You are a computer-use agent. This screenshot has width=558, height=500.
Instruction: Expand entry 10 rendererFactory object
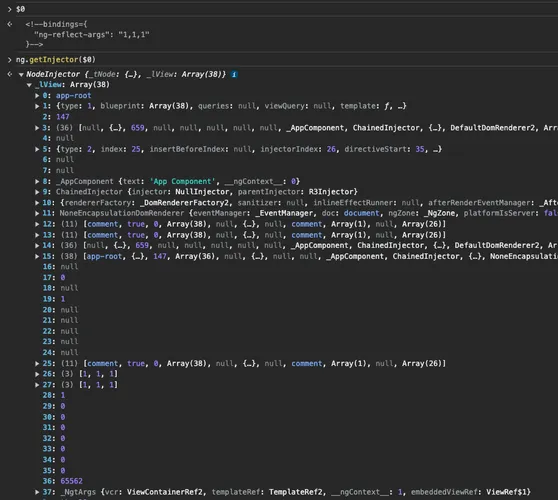37,203
